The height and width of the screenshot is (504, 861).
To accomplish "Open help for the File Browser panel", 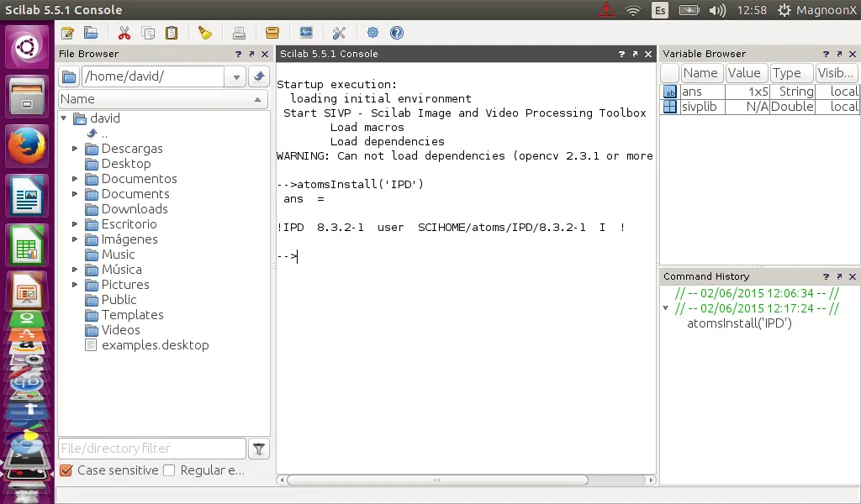I will [x=238, y=54].
